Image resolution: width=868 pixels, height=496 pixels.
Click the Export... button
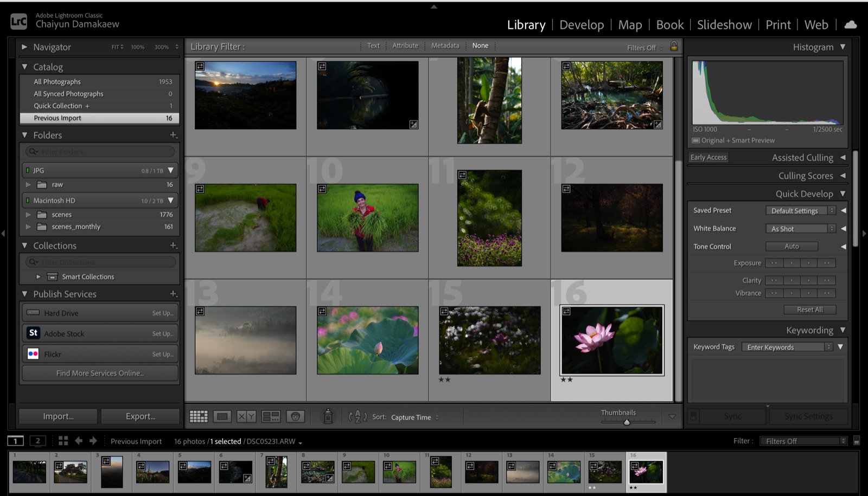click(x=141, y=416)
